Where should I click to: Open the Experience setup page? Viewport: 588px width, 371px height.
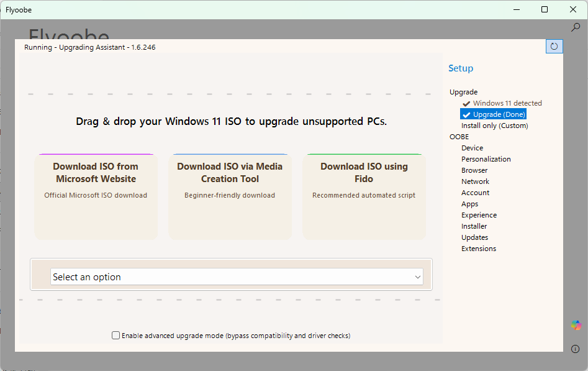point(479,215)
